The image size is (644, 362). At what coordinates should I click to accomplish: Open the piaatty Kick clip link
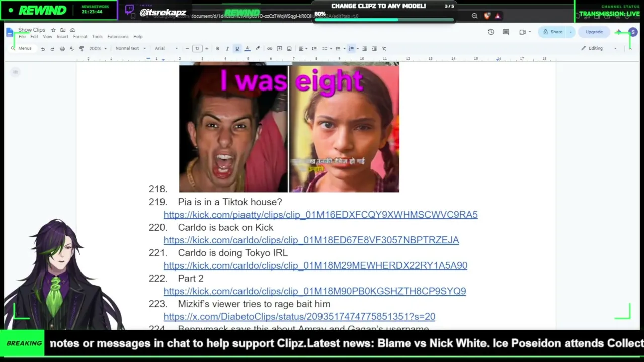tap(320, 215)
